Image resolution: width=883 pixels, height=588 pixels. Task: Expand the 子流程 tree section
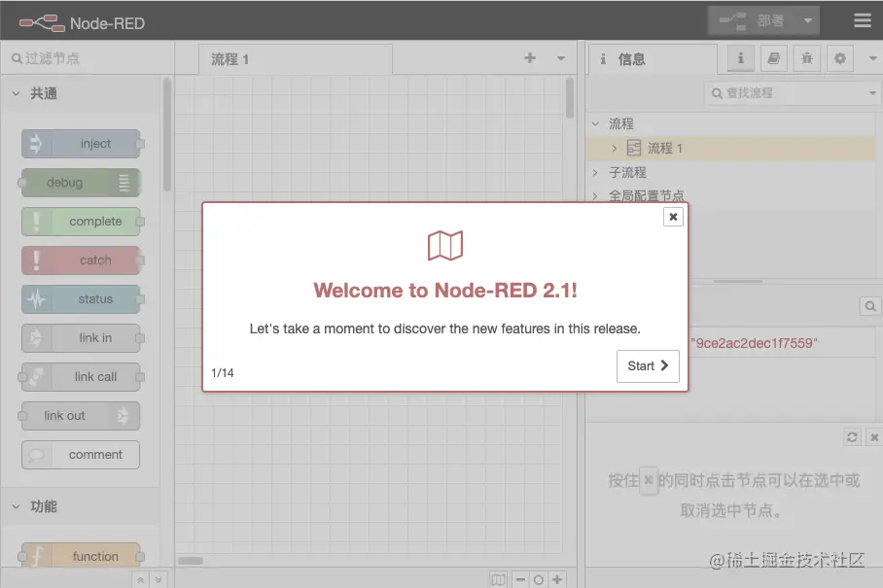pyautogui.click(x=595, y=172)
